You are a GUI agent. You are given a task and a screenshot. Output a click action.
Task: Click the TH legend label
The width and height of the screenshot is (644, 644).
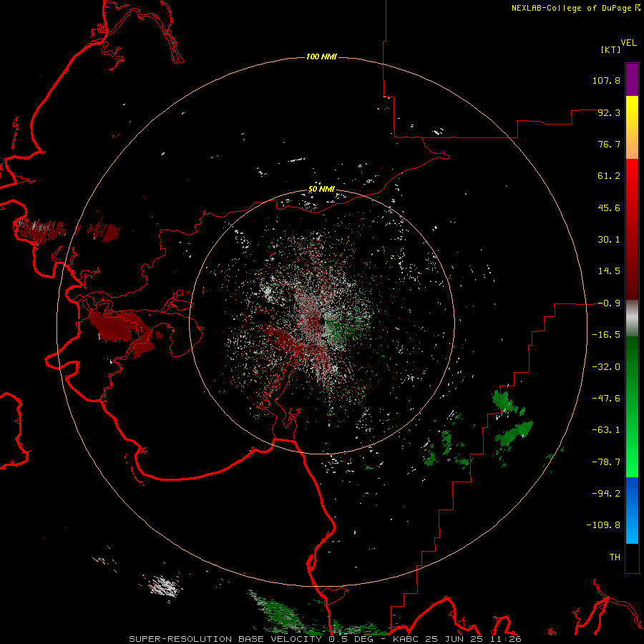(615, 557)
